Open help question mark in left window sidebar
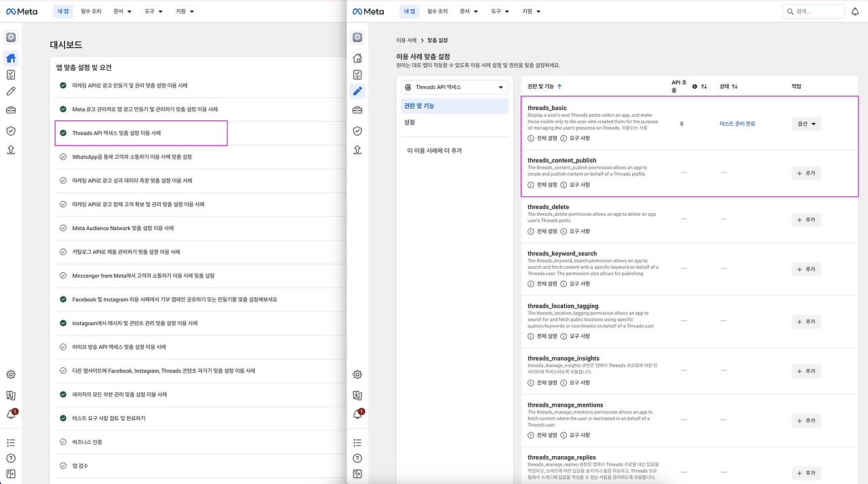 pyautogui.click(x=11, y=459)
